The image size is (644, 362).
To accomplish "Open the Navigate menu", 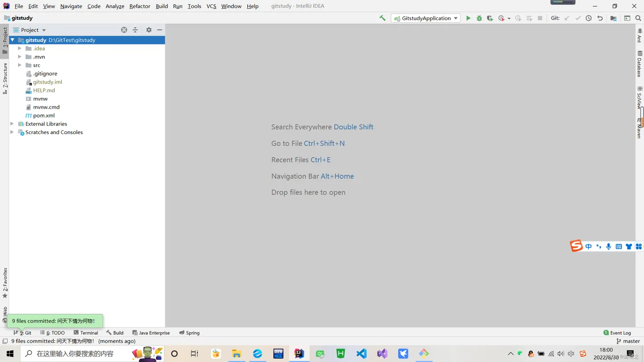I will click(x=71, y=6).
